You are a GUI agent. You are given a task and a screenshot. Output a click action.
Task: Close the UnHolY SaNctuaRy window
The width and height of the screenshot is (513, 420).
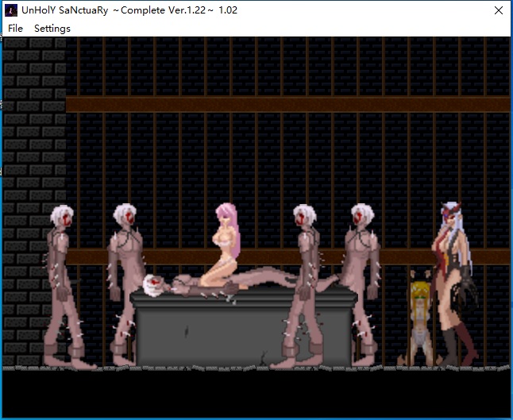pyautogui.click(x=497, y=10)
